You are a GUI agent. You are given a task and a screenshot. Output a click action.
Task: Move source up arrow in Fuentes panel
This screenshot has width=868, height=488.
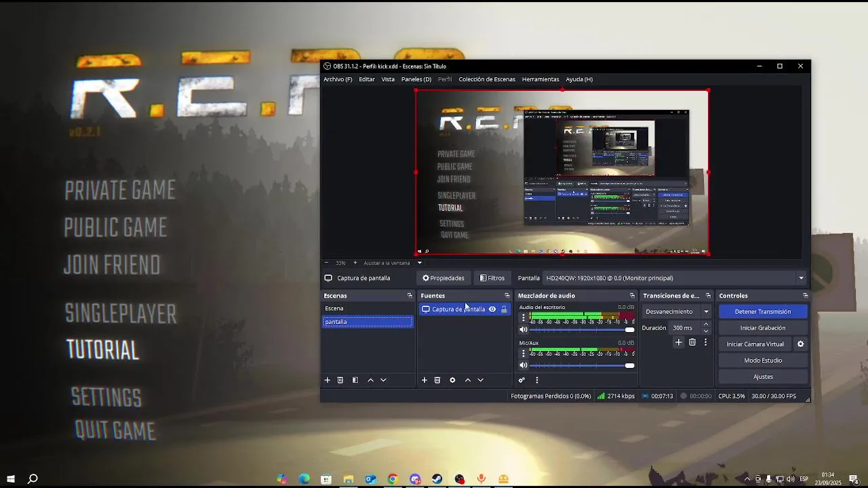(468, 380)
